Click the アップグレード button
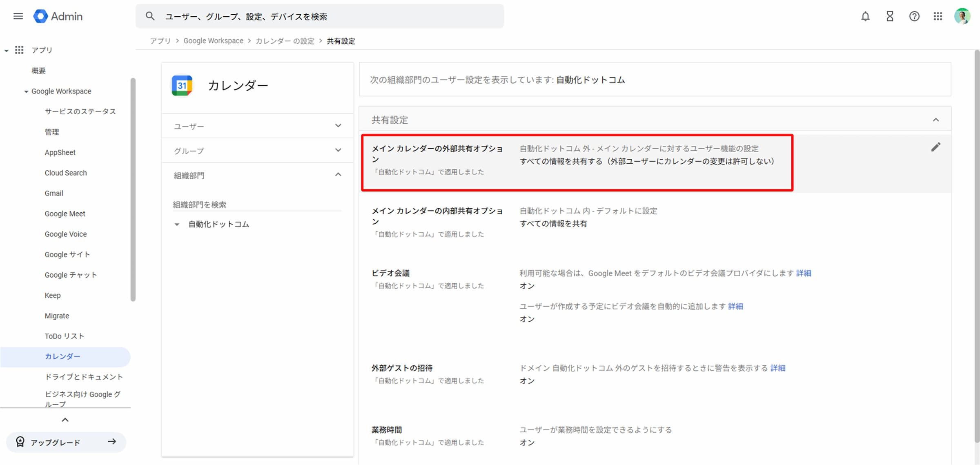 coord(66,442)
